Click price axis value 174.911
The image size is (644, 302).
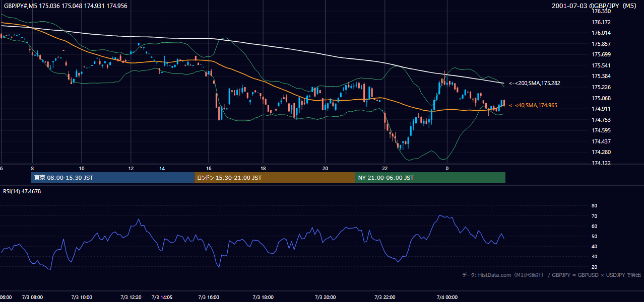601,109
